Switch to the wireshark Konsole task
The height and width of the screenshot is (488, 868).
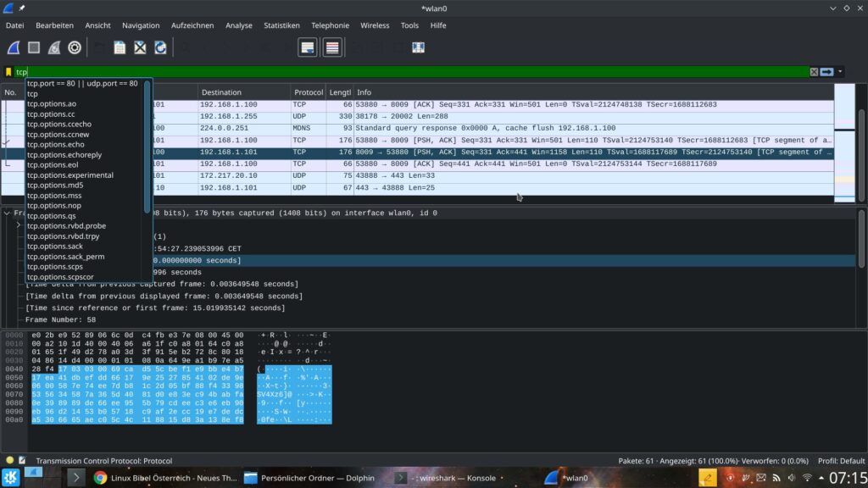pos(450,478)
